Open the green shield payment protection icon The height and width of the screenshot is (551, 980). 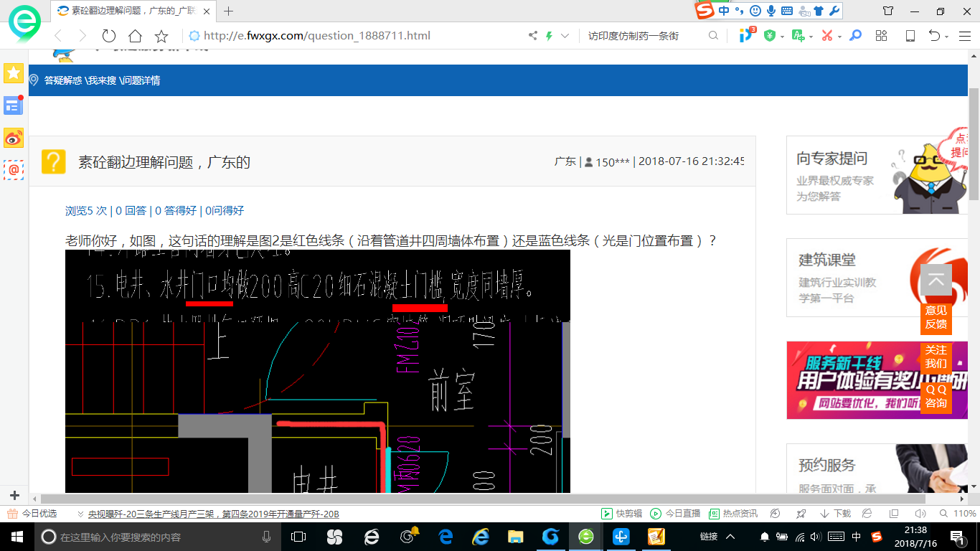tap(770, 36)
